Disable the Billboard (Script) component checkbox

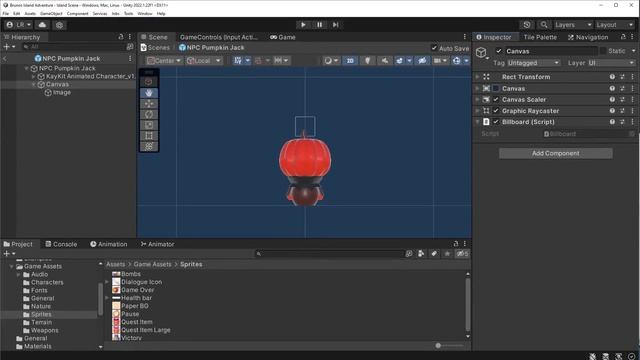[x=496, y=122]
